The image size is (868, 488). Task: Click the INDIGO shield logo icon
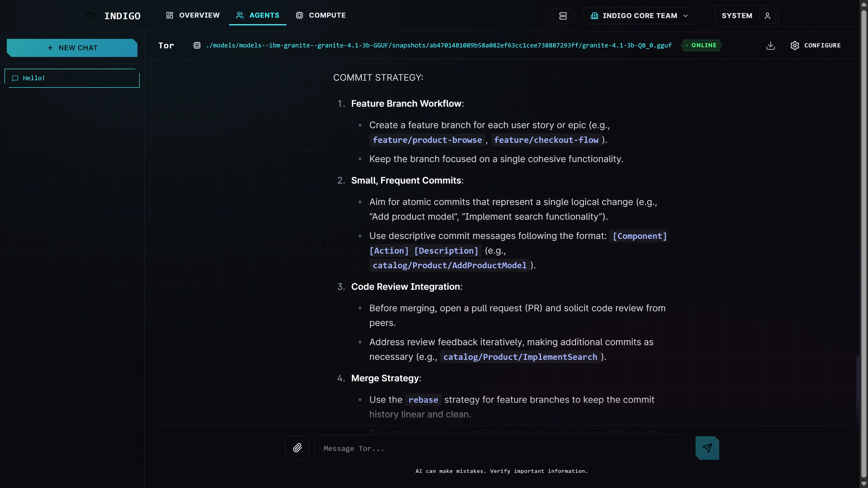tap(90, 16)
